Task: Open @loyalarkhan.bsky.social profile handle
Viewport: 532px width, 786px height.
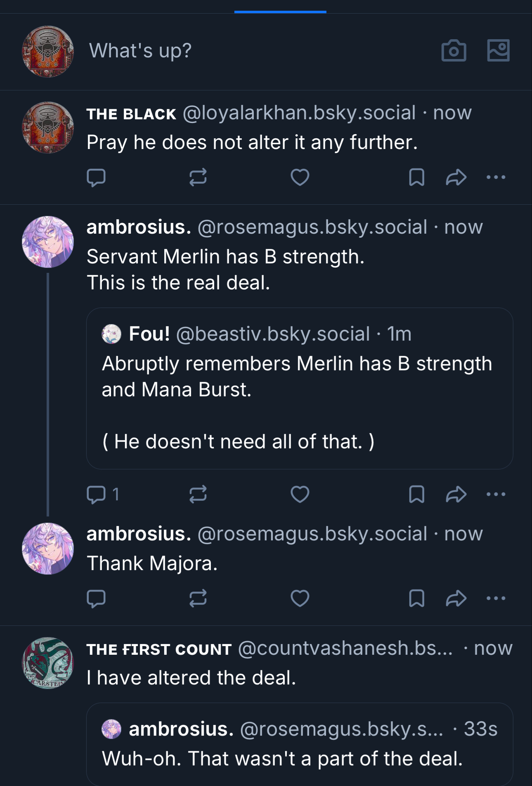Action: 299,113
